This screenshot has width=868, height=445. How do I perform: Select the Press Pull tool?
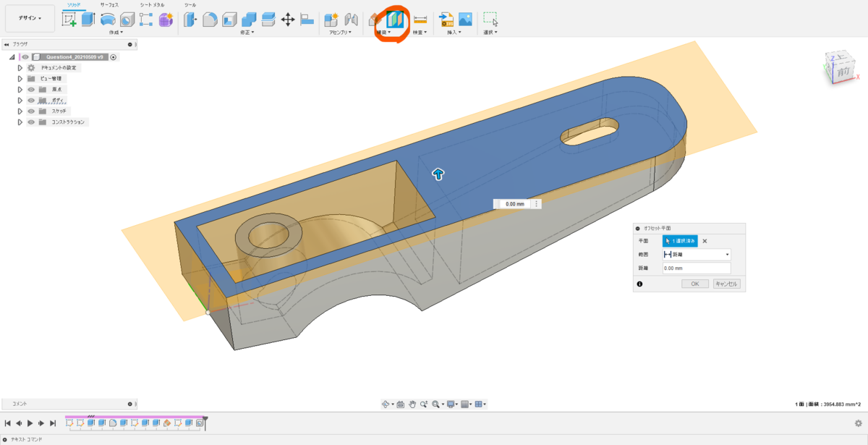[x=190, y=20]
